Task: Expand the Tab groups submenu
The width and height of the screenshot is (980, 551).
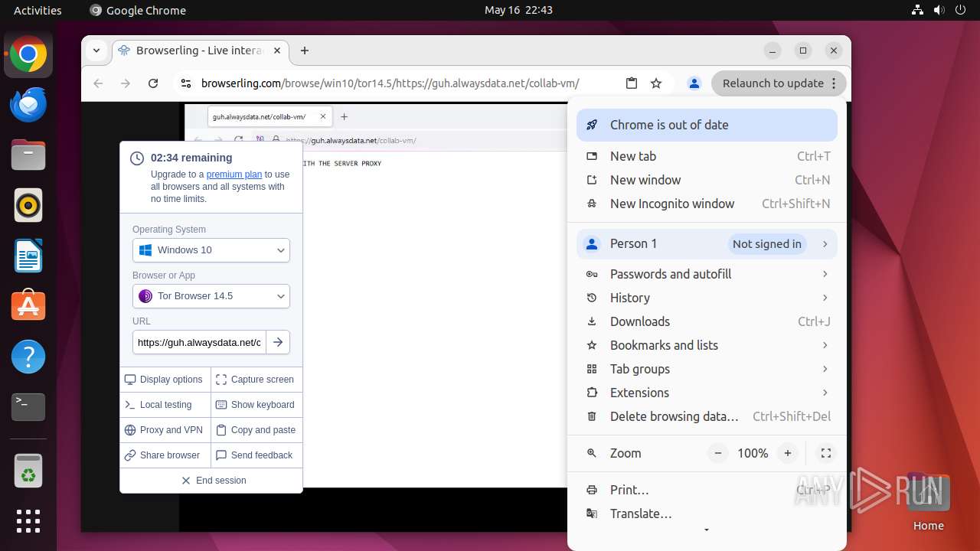Action: point(707,369)
